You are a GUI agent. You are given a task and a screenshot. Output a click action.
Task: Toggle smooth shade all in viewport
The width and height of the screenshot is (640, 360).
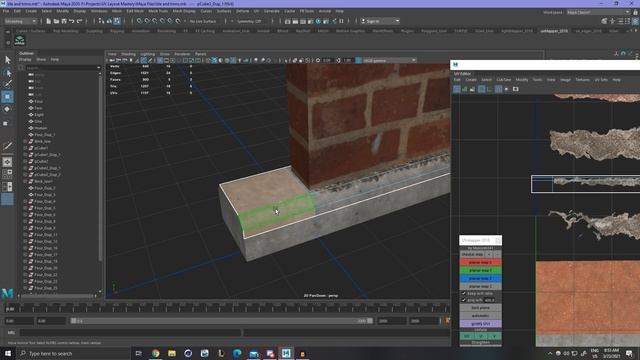214,60
